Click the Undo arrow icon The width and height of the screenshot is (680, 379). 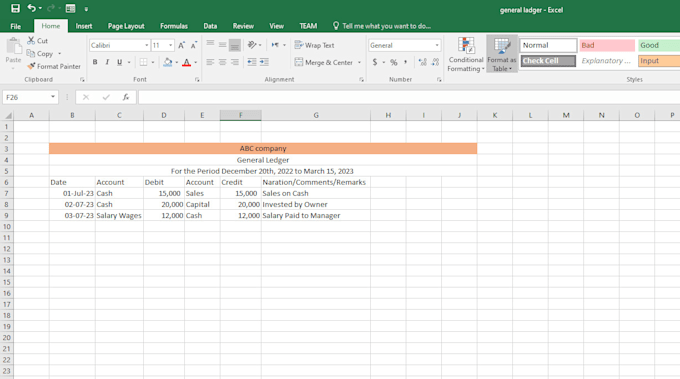tap(31, 8)
